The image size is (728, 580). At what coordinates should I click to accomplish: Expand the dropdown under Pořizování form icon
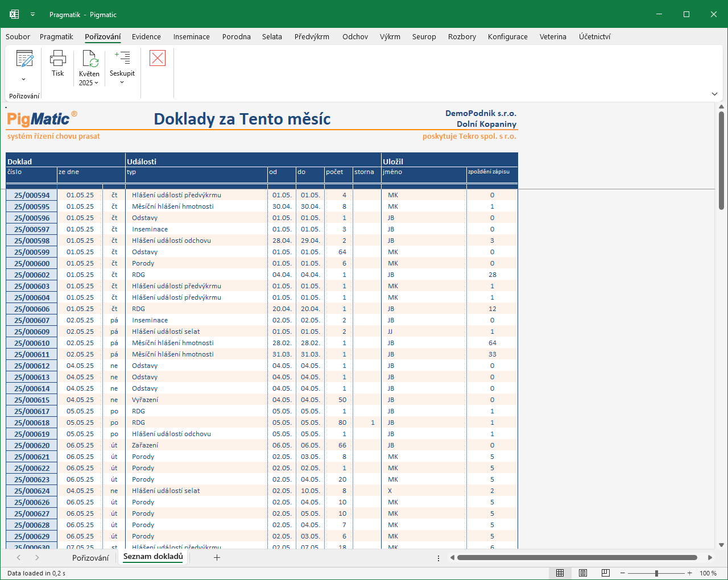pyautogui.click(x=24, y=80)
